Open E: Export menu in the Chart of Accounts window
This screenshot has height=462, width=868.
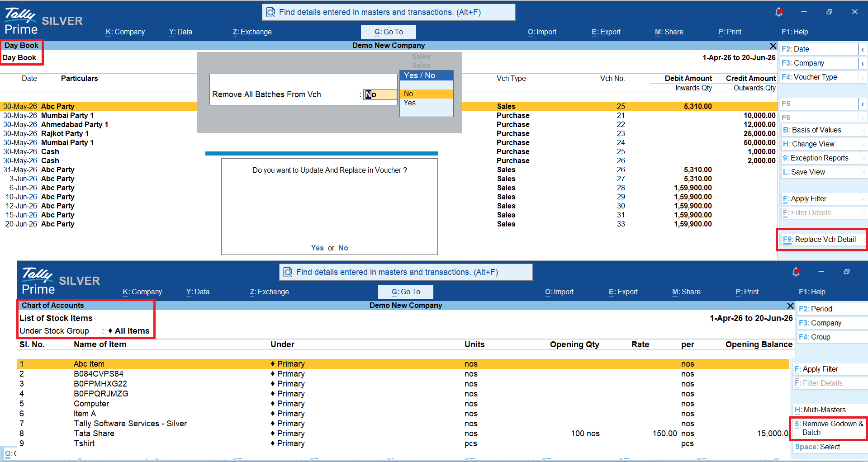[x=623, y=292]
